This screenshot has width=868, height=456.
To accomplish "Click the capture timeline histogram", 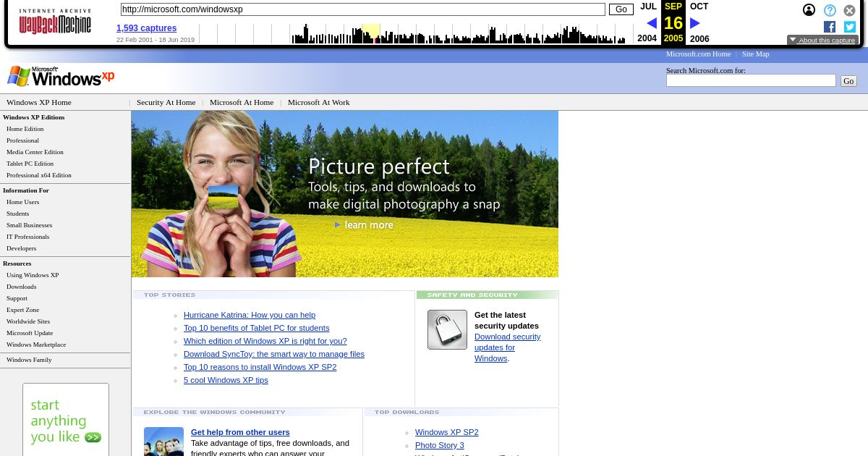I will (416, 33).
